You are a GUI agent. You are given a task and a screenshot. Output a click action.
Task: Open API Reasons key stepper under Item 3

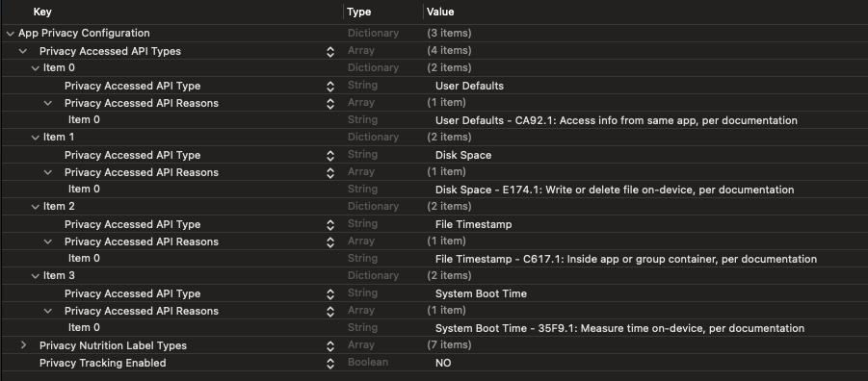coord(330,312)
